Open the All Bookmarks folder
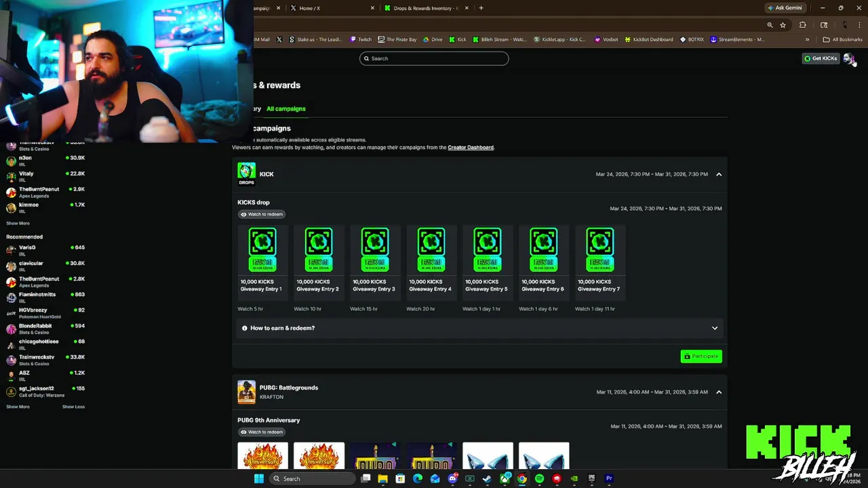This screenshot has height=488, width=868. [843, 39]
